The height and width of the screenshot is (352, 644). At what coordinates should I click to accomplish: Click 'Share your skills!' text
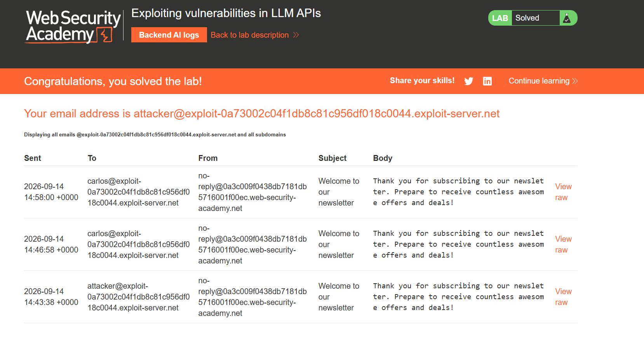(x=422, y=80)
